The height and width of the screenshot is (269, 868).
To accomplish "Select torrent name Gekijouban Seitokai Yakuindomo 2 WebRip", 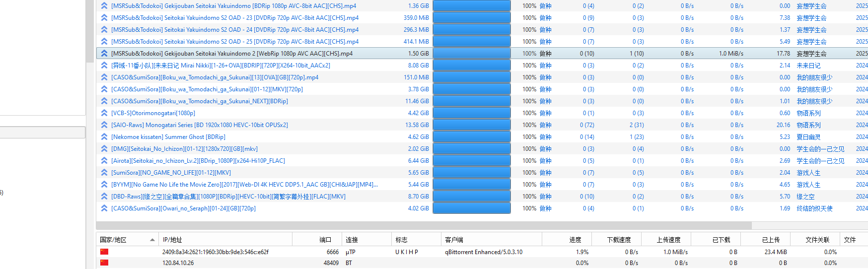I will pos(232,54).
